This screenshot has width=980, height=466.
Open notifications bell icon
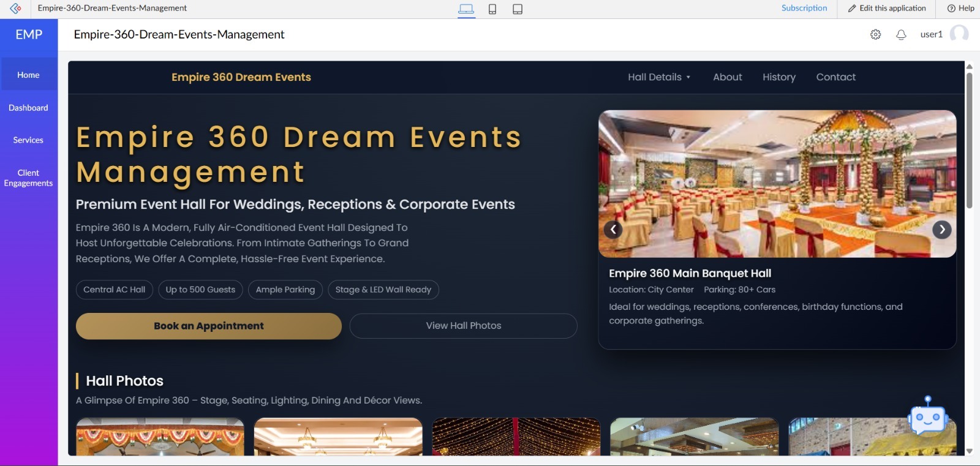901,35
